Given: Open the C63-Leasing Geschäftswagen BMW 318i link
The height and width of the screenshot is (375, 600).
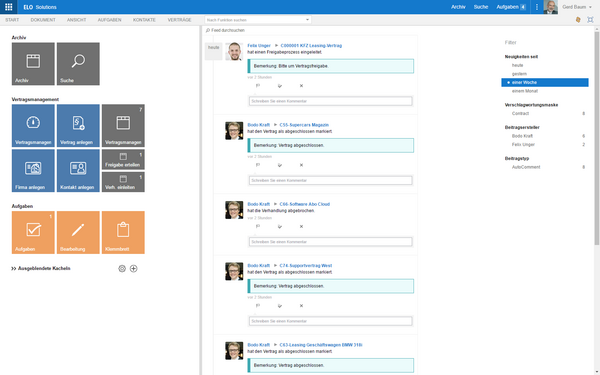Looking at the screenshot, I should coord(321,345).
